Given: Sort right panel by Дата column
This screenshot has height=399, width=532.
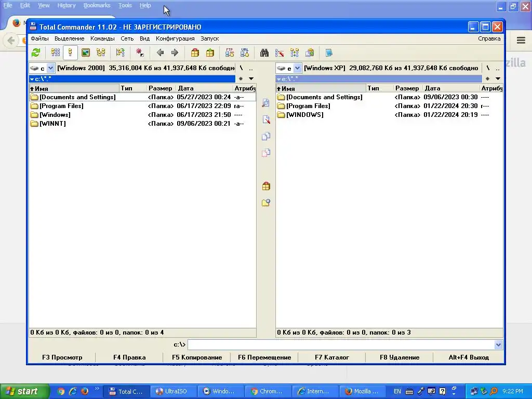Looking at the screenshot, I should pos(451,88).
